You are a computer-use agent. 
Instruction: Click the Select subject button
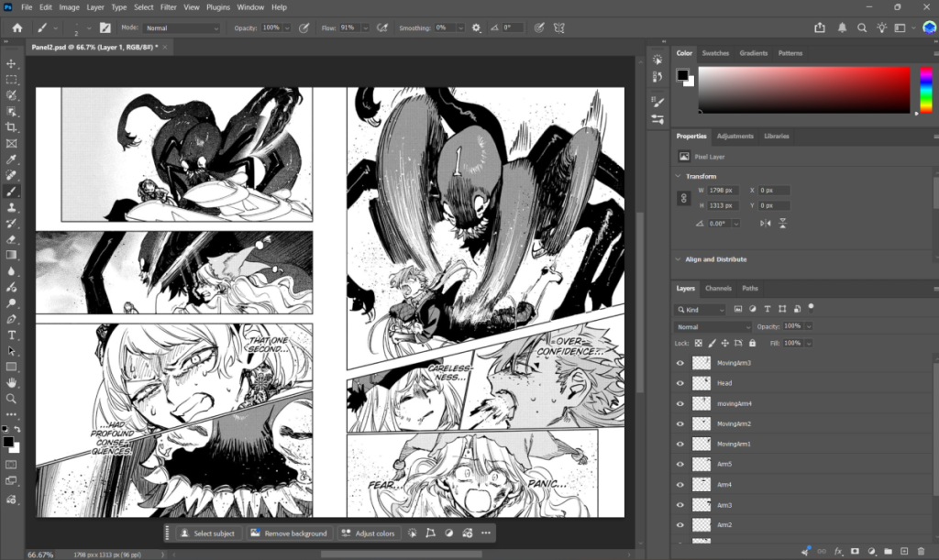(208, 533)
